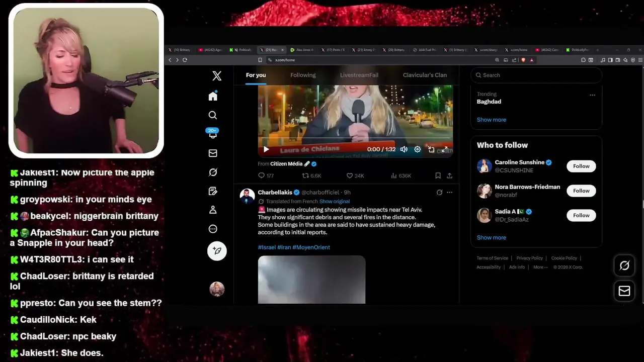Open the #MoyenOrient hashtag
Viewport: 644px width, 362px height.
click(311, 247)
